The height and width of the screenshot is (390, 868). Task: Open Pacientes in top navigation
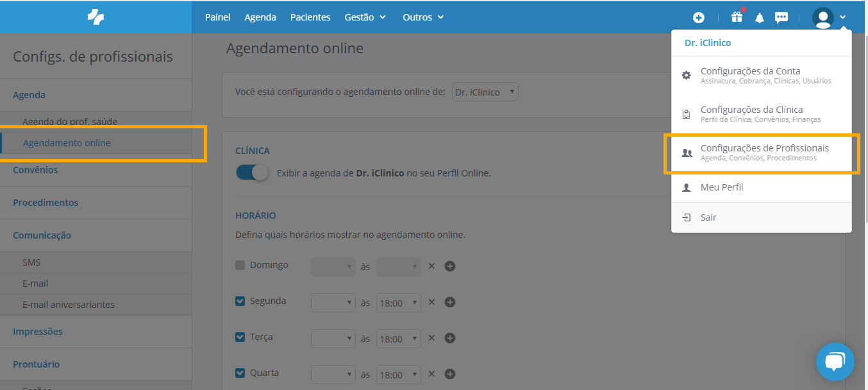(x=310, y=17)
